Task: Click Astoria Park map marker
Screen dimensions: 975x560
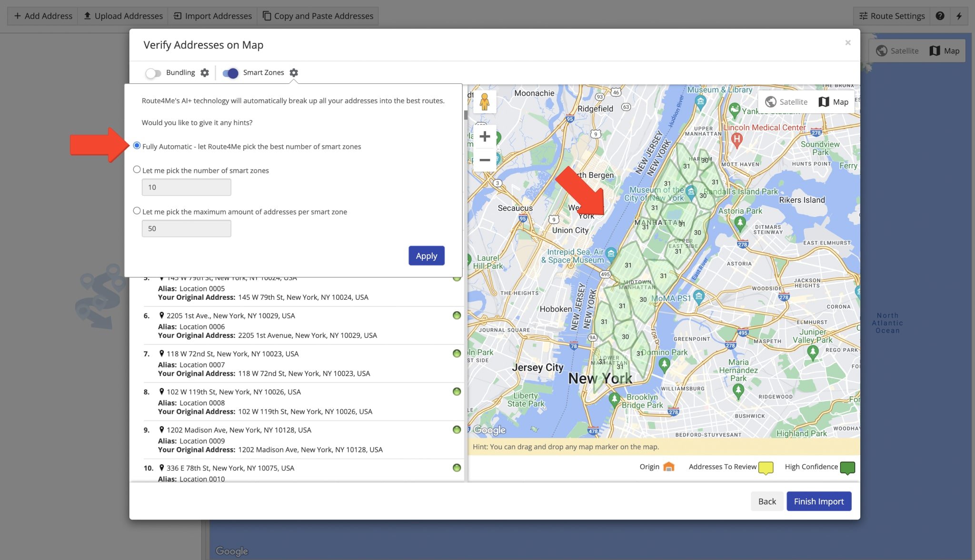Action: pos(740,223)
